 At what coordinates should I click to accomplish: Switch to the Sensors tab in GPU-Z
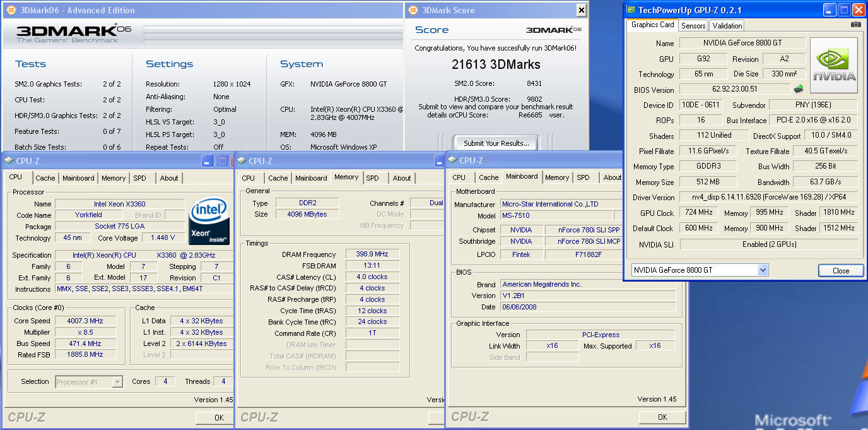point(693,25)
